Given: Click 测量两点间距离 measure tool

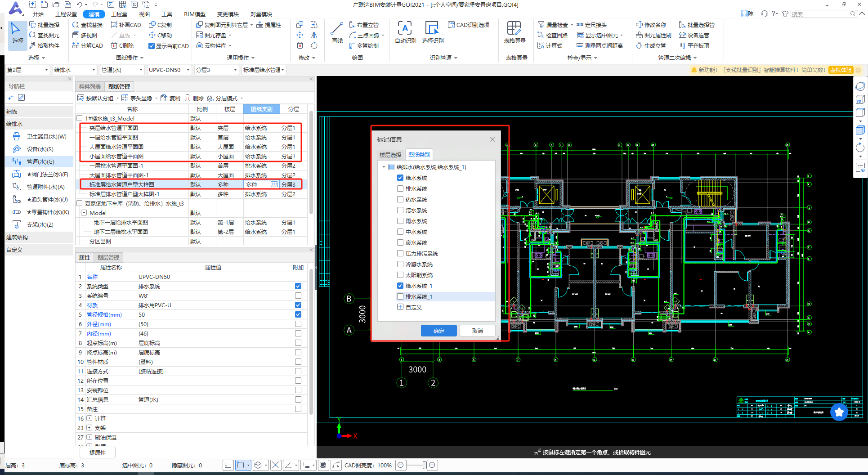Looking at the screenshot, I should point(600,45).
